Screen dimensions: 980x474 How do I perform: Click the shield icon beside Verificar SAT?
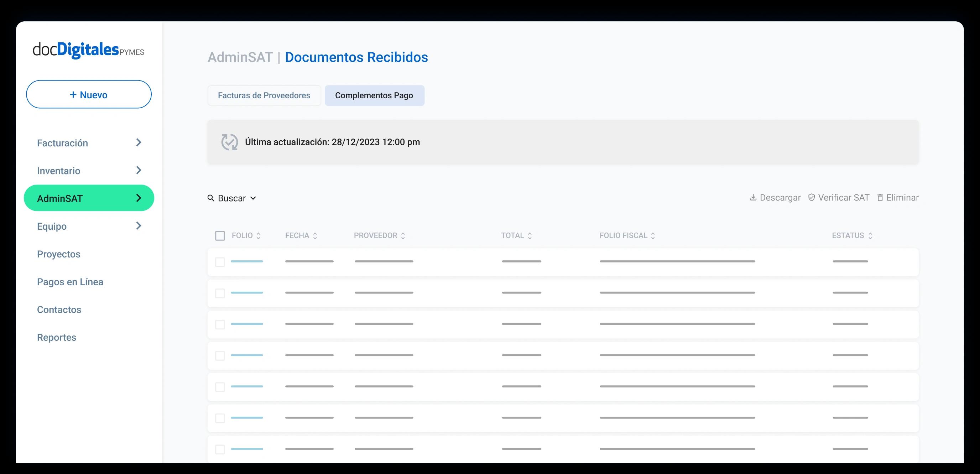coord(812,197)
